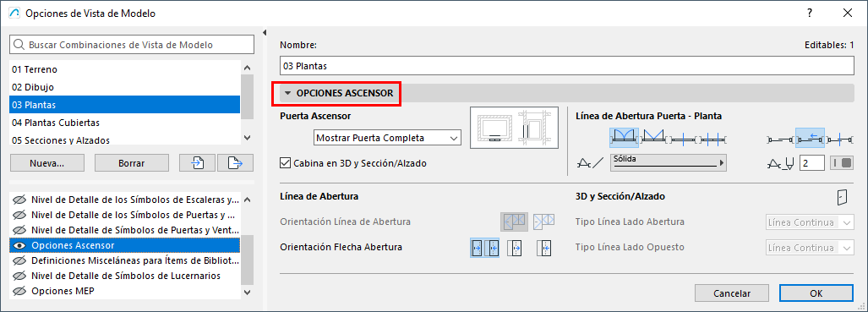
Task: Choose the triangular door opening symbol
Action: point(653,138)
